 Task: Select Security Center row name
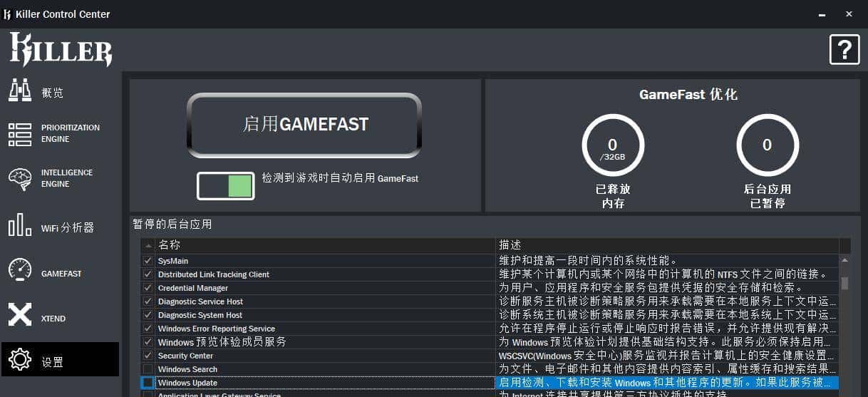coord(186,356)
